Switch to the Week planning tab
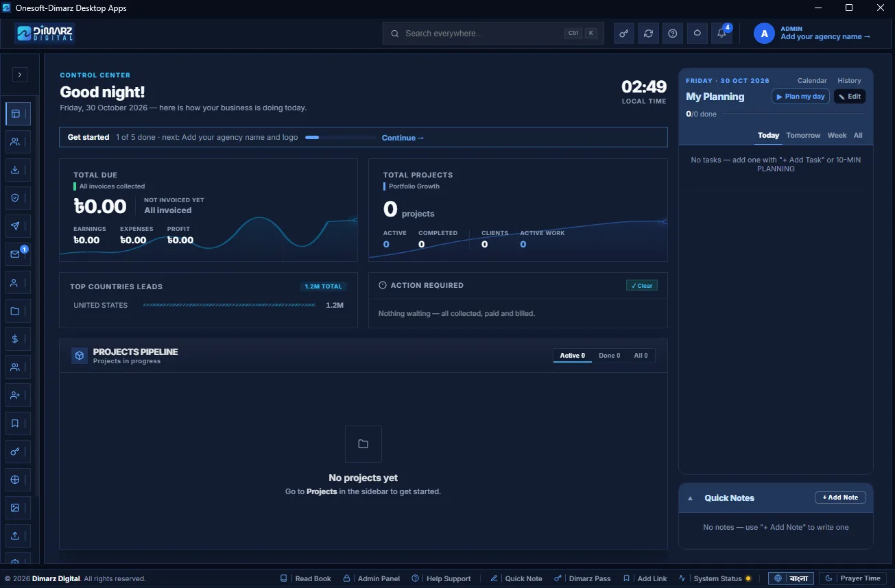 [x=837, y=135]
